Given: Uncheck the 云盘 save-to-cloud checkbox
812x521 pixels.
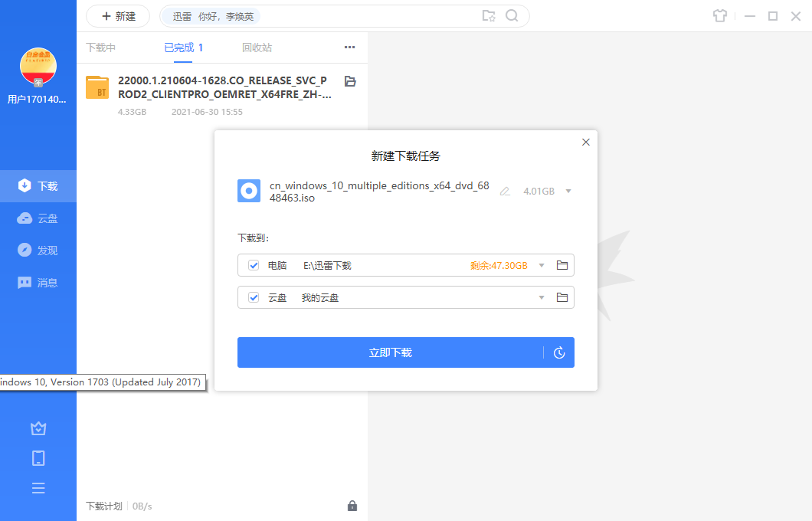Looking at the screenshot, I should (253, 297).
